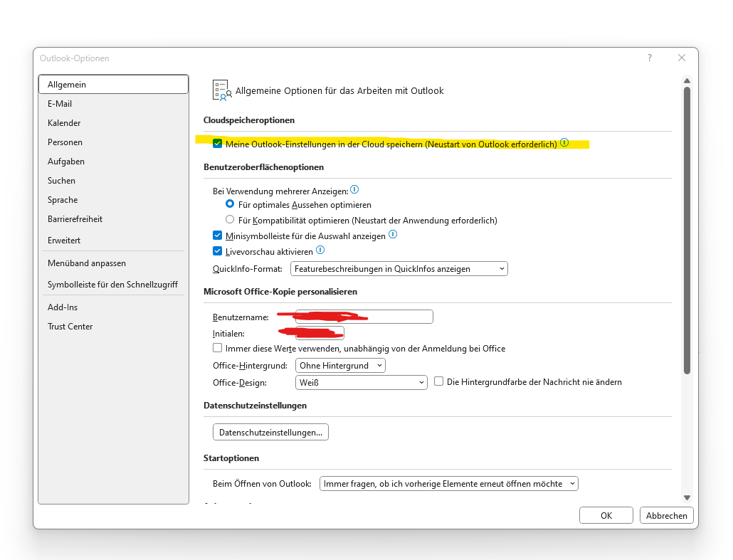
Task: Go to the Aufgaben category
Action: coord(114,162)
